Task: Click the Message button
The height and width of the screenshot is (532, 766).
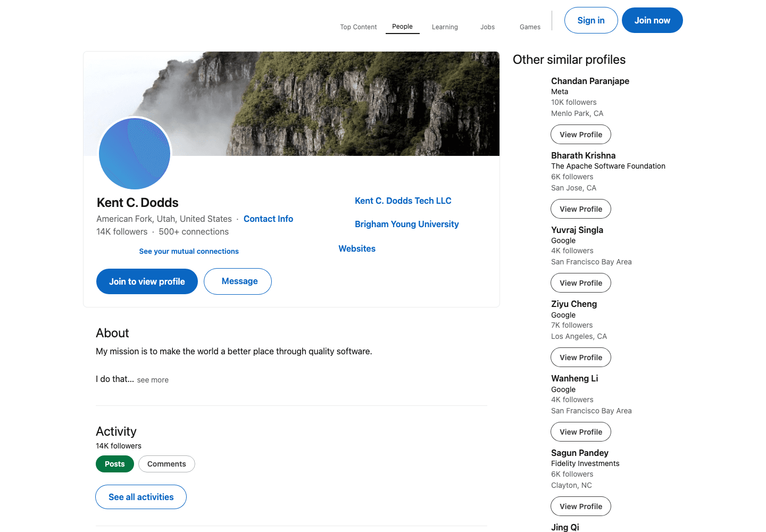Action: pos(238,281)
